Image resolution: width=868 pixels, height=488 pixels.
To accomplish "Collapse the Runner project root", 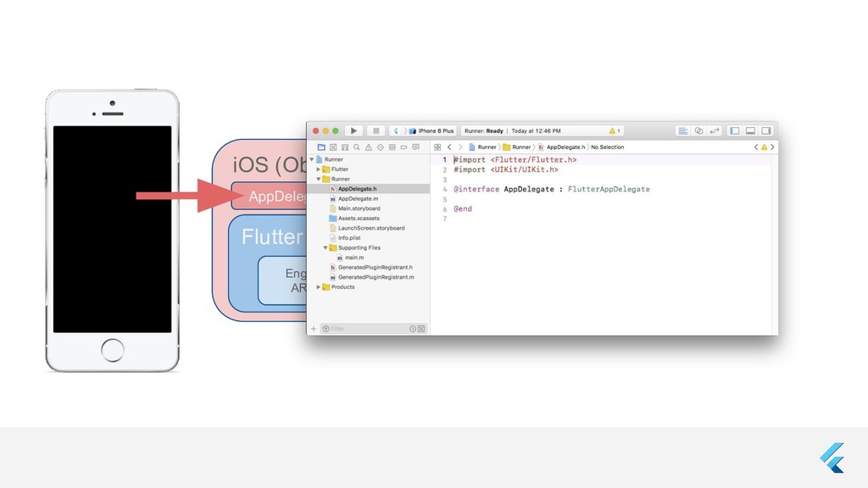I will (312, 159).
